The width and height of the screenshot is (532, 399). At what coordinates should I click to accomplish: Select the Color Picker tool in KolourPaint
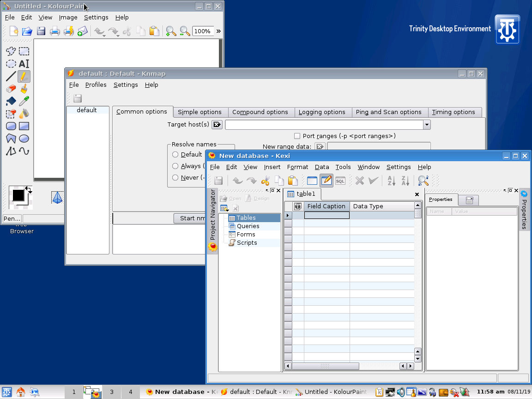24,101
